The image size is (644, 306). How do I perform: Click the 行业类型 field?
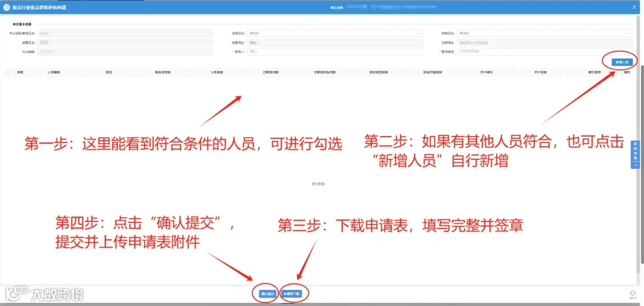pyautogui.click(x=125, y=51)
